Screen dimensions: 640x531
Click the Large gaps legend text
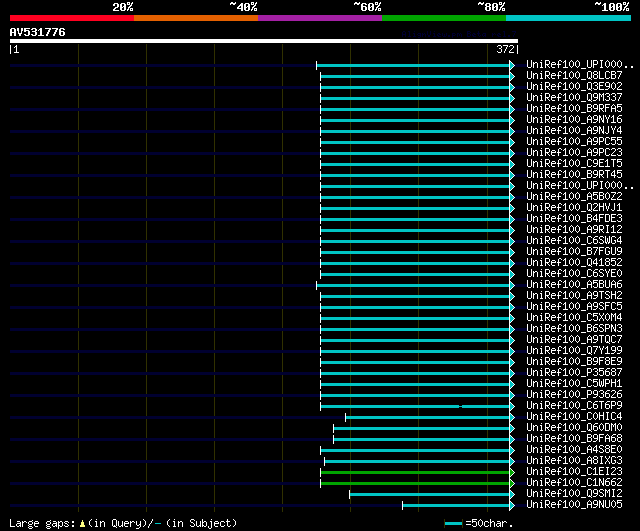tap(123, 523)
